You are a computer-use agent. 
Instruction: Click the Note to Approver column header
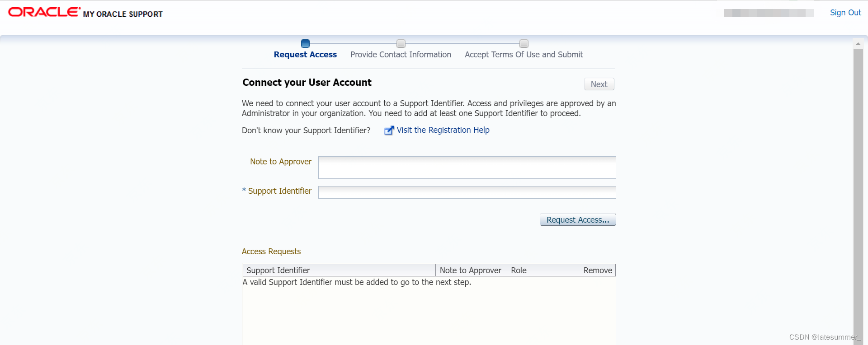[471, 270]
